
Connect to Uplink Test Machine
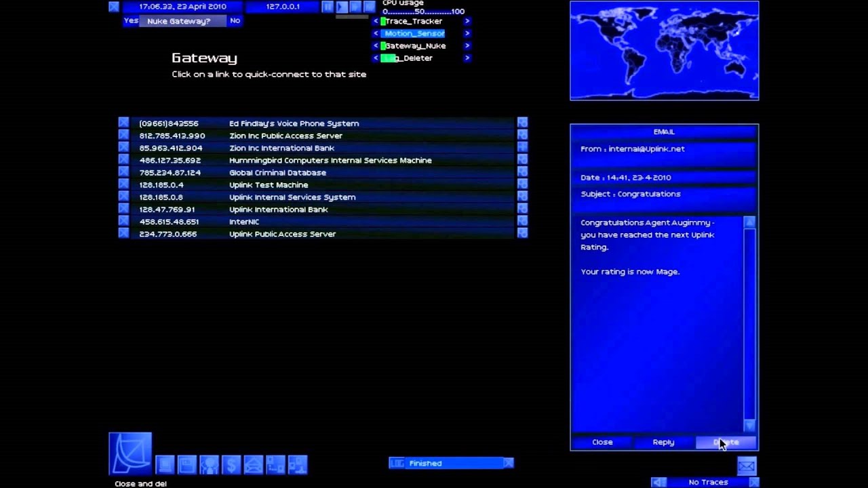323,184
